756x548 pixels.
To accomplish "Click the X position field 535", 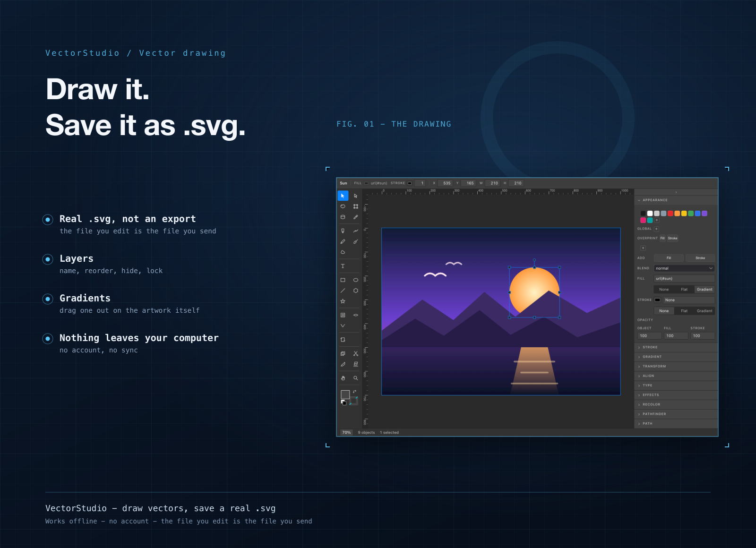I will 445,183.
